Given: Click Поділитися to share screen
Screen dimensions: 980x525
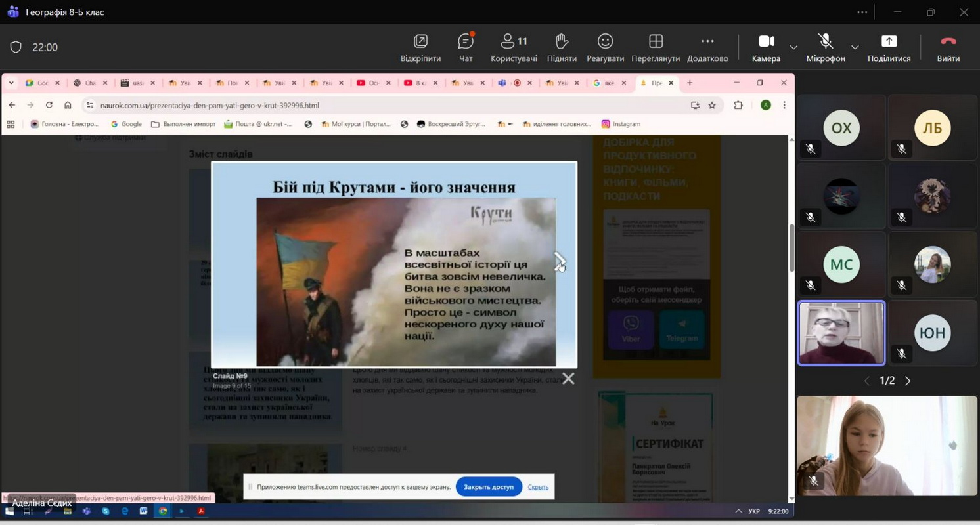Looking at the screenshot, I should click(x=889, y=47).
